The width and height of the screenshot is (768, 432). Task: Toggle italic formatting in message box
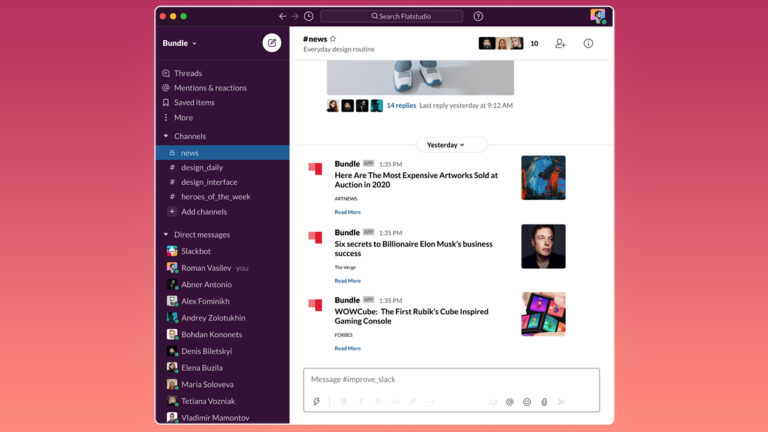click(361, 402)
